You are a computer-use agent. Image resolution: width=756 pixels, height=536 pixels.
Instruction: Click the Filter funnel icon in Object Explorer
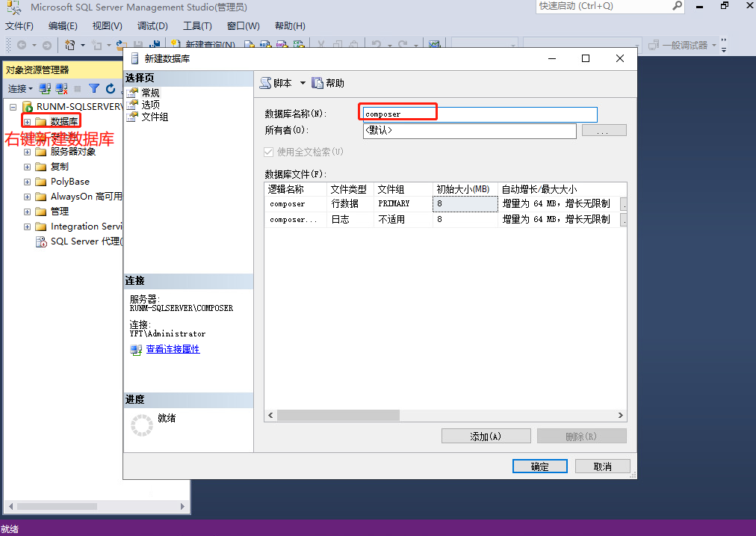tap(94, 89)
